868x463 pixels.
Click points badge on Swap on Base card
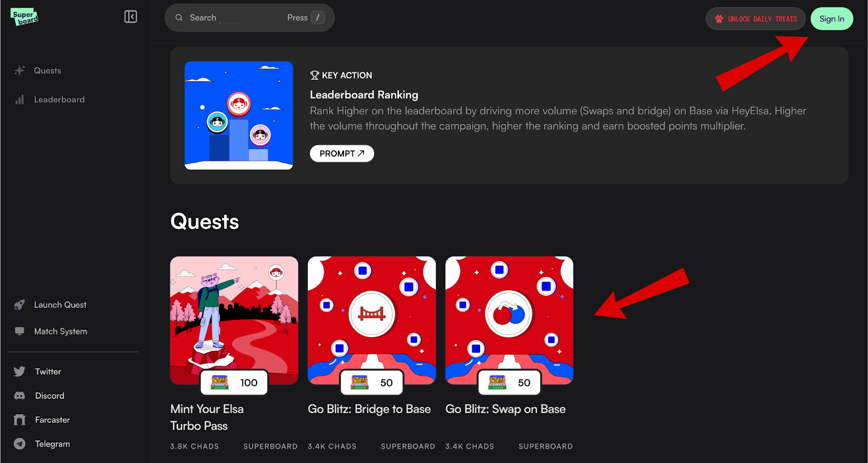pyautogui.click(x=509, y=383)
